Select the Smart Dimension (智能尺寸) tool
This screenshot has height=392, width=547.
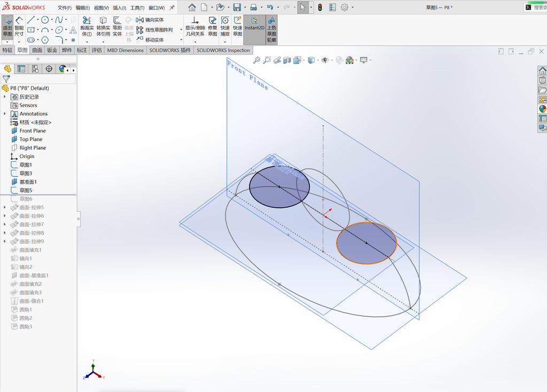tap(19, 27)
